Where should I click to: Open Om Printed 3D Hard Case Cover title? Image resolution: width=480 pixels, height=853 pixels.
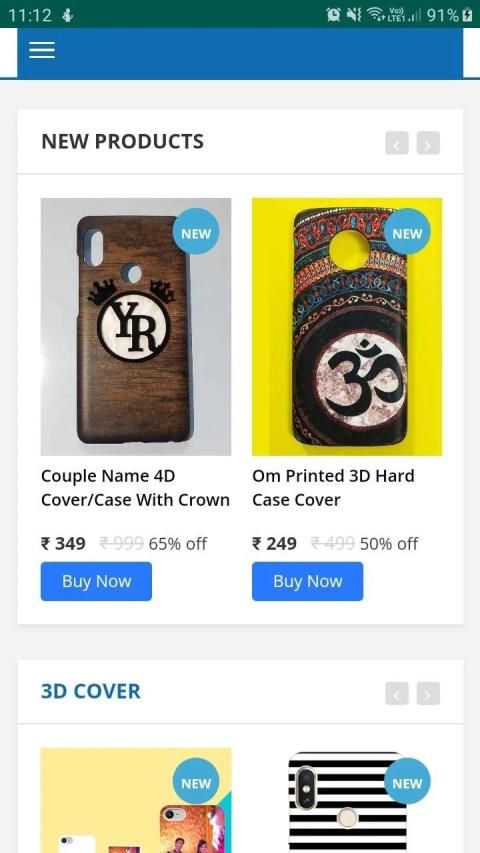point(333,488)
